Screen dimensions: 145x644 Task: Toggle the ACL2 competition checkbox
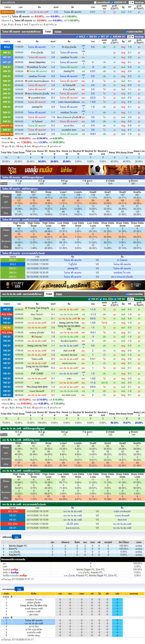click(77, 37)
